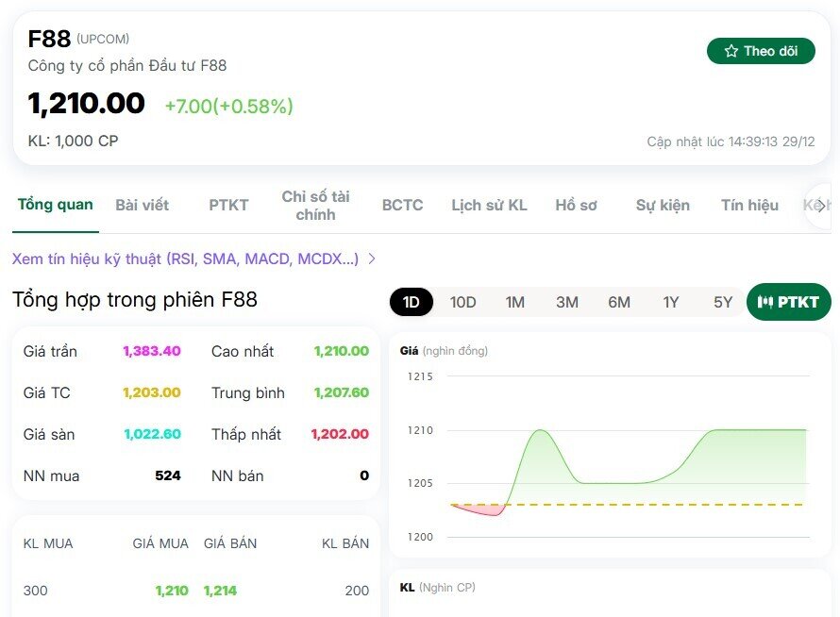Click company name Công ty cổ phần Đầu tư F88
The height and width of the screenshot is (617, 840).
127,66
